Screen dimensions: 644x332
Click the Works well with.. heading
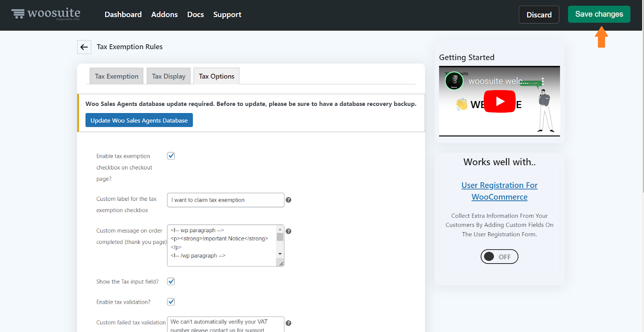pos(500,162)
